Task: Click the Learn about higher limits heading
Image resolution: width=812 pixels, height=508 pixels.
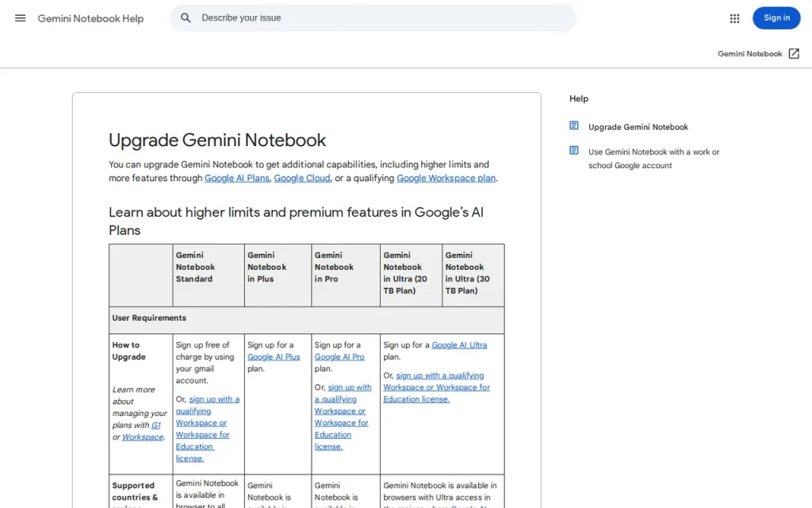Action: (296, 221)
